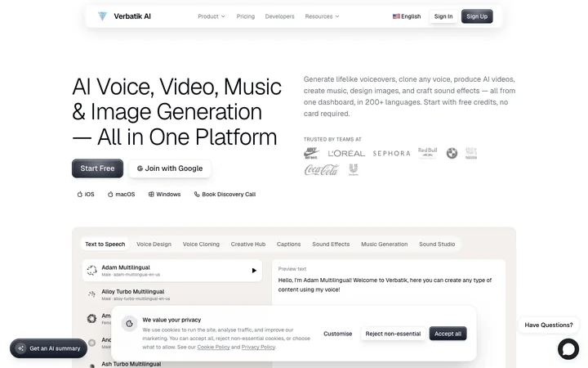Click the preview text field

pos(389,285)
